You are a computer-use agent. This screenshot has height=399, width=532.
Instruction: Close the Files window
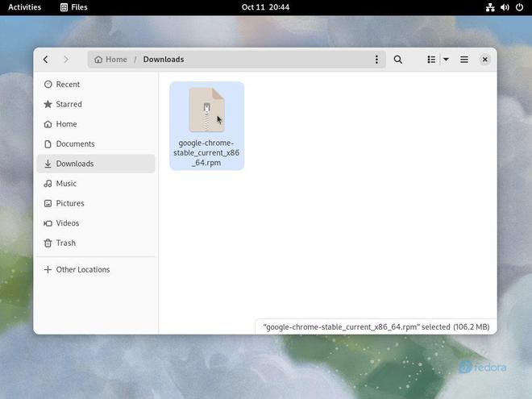point(484,60)
